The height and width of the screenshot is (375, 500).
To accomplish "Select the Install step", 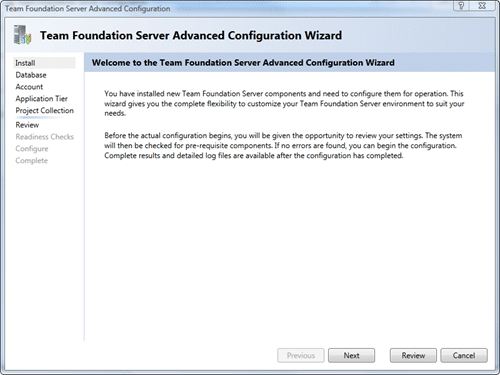I will pyautogui.click(x=44, y=63).
